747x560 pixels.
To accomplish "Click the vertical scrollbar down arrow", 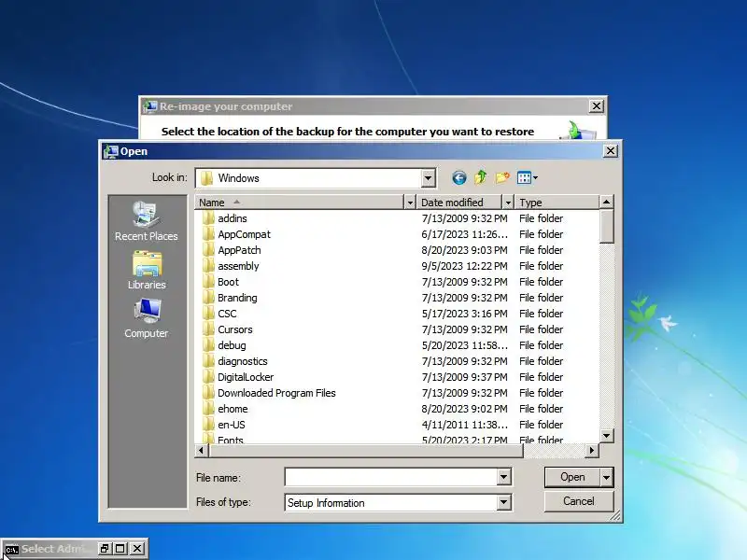I will [x=606, y=435].
